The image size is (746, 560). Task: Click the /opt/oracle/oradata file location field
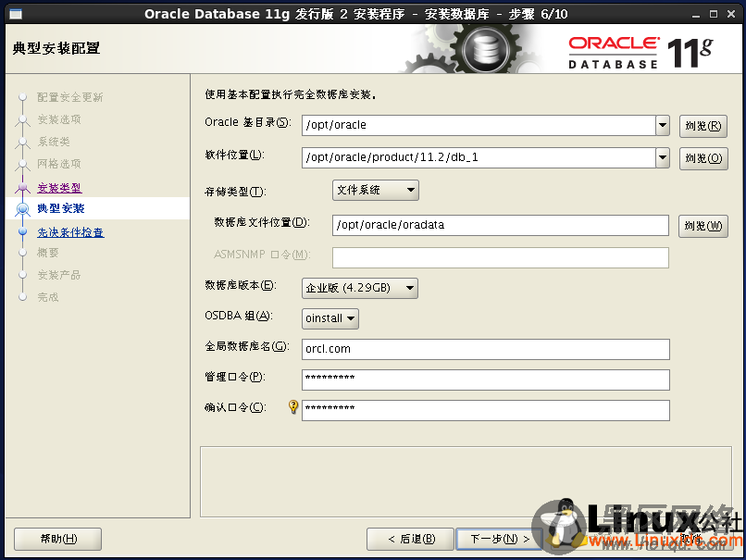[x=501, y=226]
